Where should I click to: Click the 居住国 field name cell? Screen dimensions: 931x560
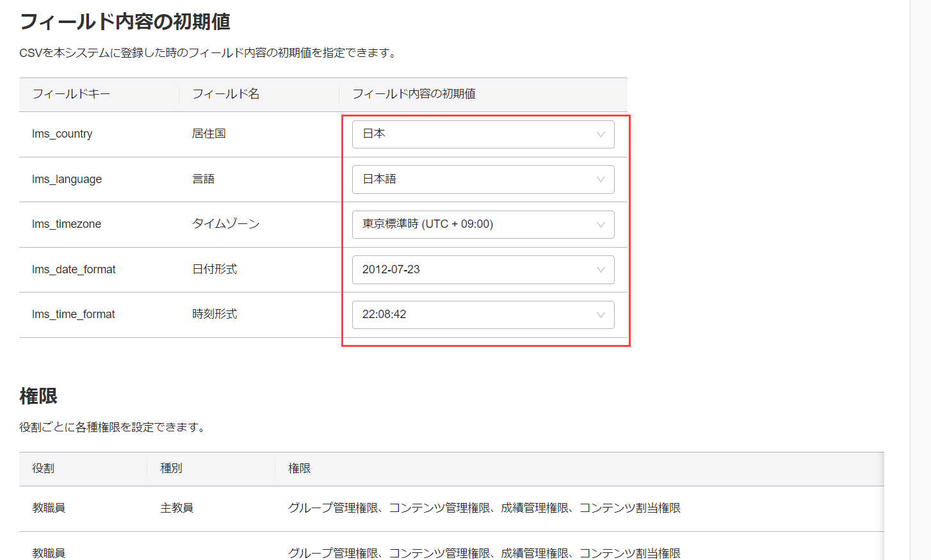209,134
